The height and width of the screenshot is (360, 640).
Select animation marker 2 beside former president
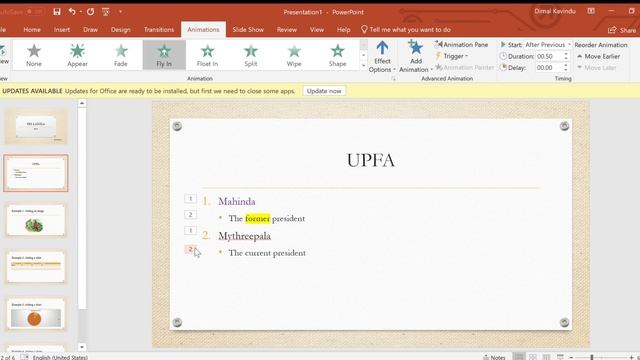pos(190,215)
